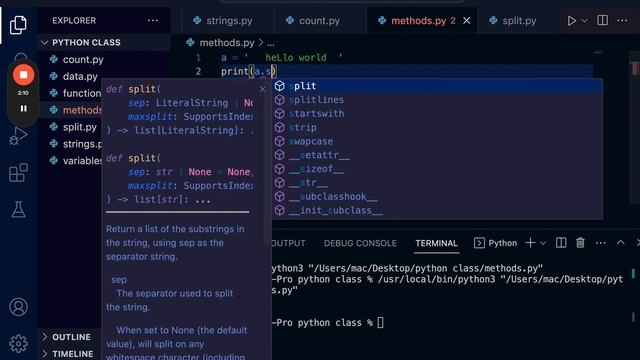Click methods.py in the breadcrumb
This screenshot has height=360, width=640.
[227, 42]
